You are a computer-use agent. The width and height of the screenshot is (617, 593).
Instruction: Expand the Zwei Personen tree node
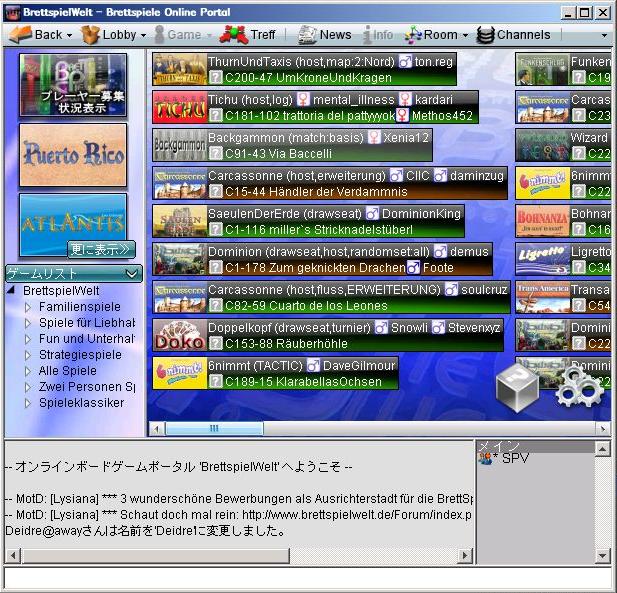(x=28, y=387)
